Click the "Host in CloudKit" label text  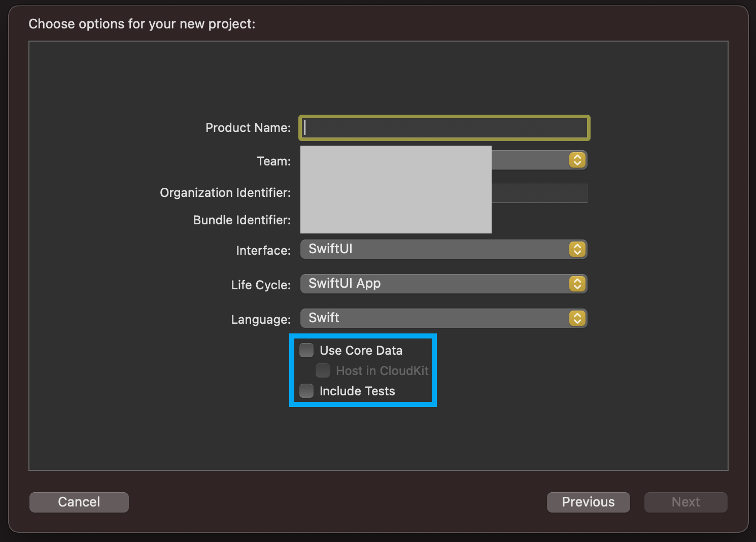point(382,371)
